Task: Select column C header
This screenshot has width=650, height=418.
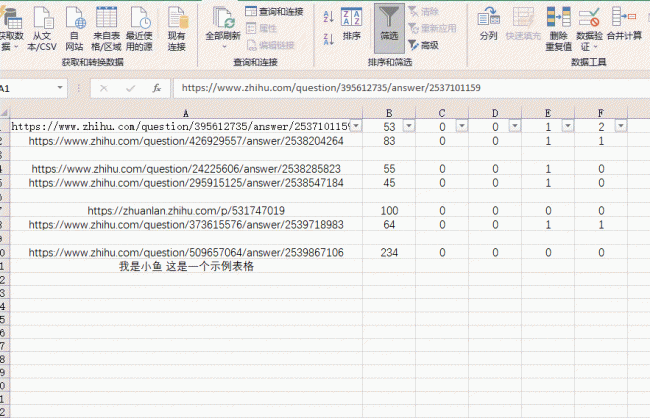Action: [442, 113]
